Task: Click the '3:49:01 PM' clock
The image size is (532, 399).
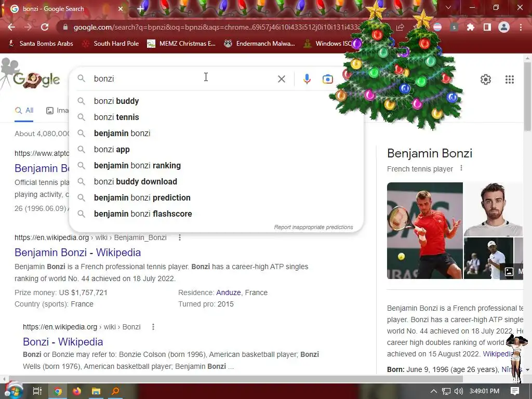Action: (484, 391)
